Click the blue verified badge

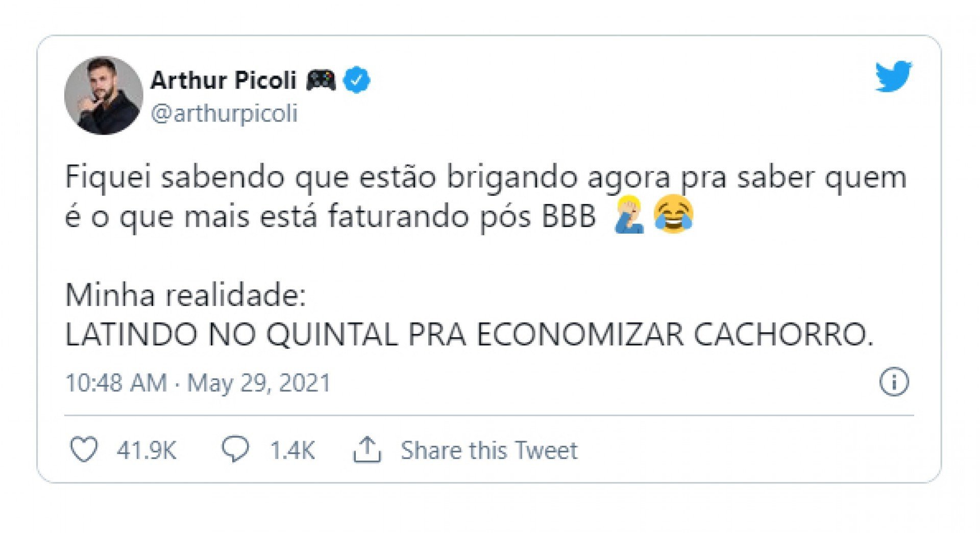pyautogui.click(x=357, y=81)
